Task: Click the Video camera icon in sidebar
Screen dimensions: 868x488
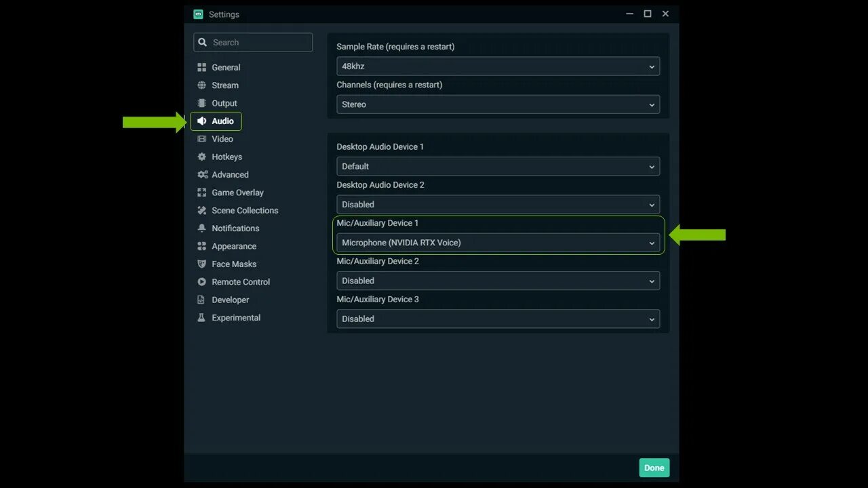Action: point(201,138)
